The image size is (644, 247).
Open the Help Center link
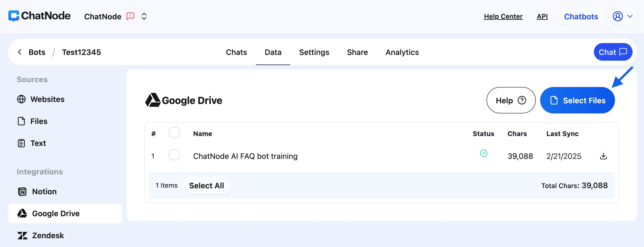point(503,16)
